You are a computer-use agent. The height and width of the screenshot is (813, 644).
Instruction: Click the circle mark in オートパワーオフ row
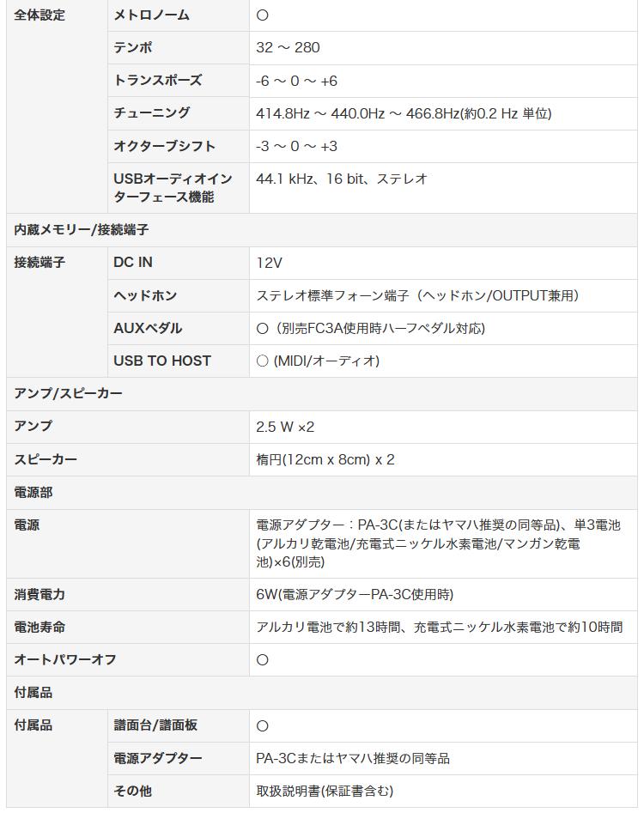coord(263,659)
